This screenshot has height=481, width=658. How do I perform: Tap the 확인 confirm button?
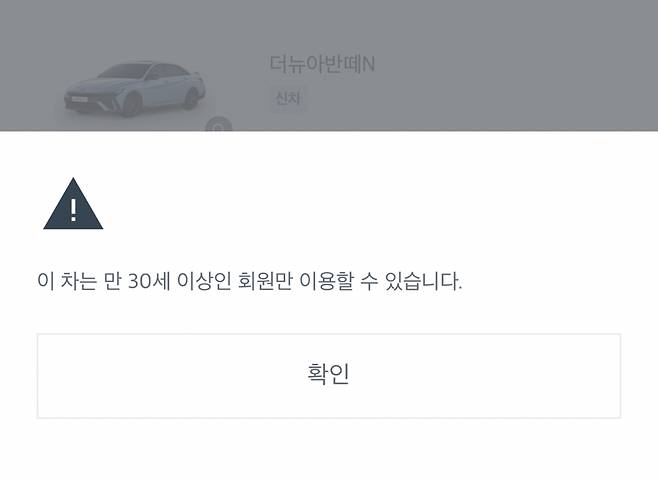click(x=329, y=376)
